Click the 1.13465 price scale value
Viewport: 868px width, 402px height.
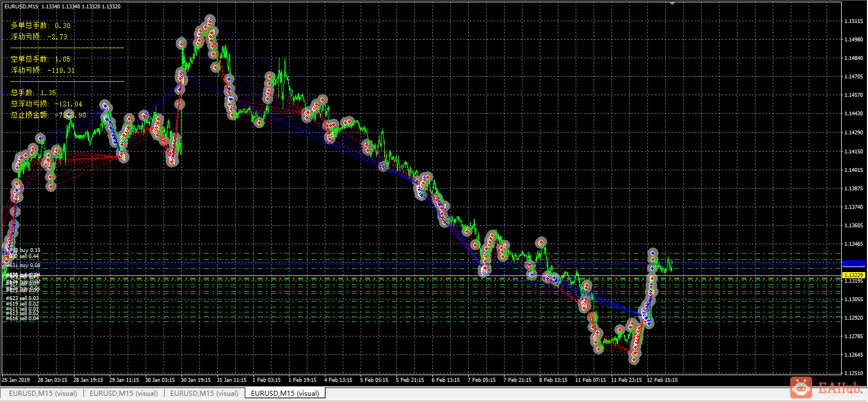(x=853, y=244)
